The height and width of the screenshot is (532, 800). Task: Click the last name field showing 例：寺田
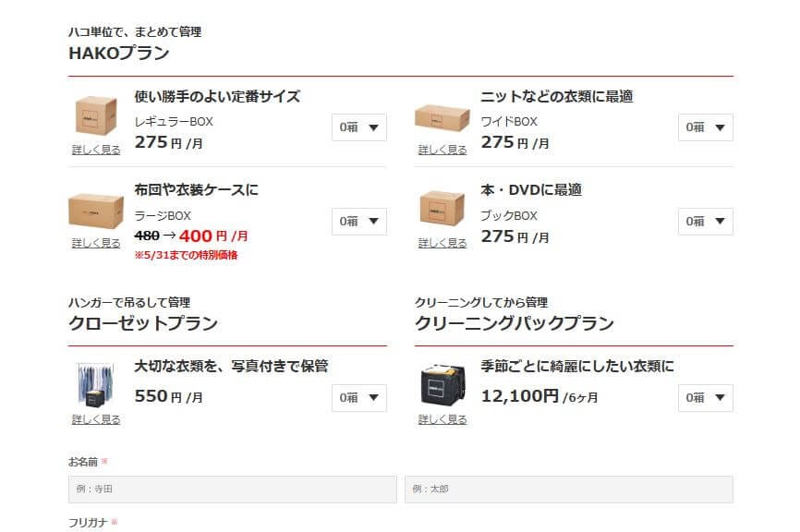point(232,490)
